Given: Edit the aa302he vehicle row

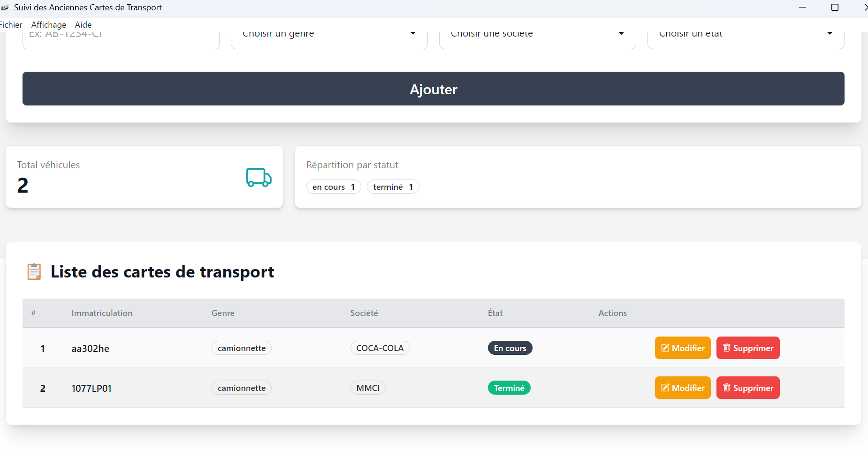Looking at the screenshot, I should (682, 348).
